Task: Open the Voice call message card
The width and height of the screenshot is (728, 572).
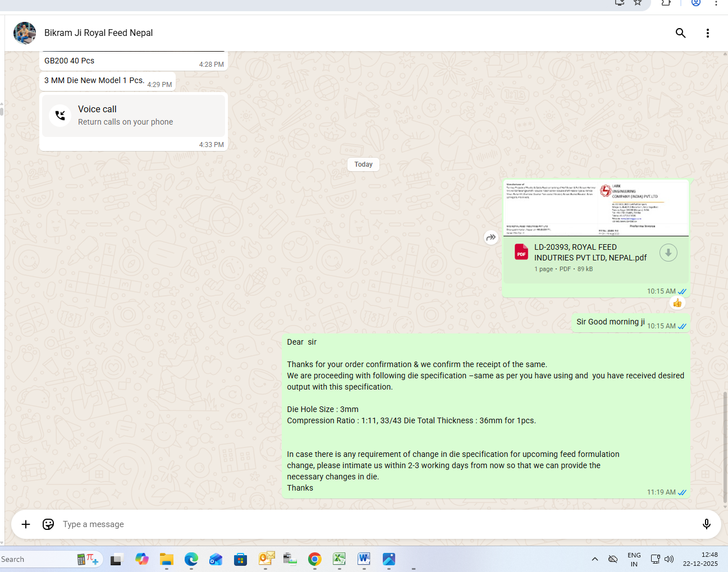Action: [x=134, y=116]
